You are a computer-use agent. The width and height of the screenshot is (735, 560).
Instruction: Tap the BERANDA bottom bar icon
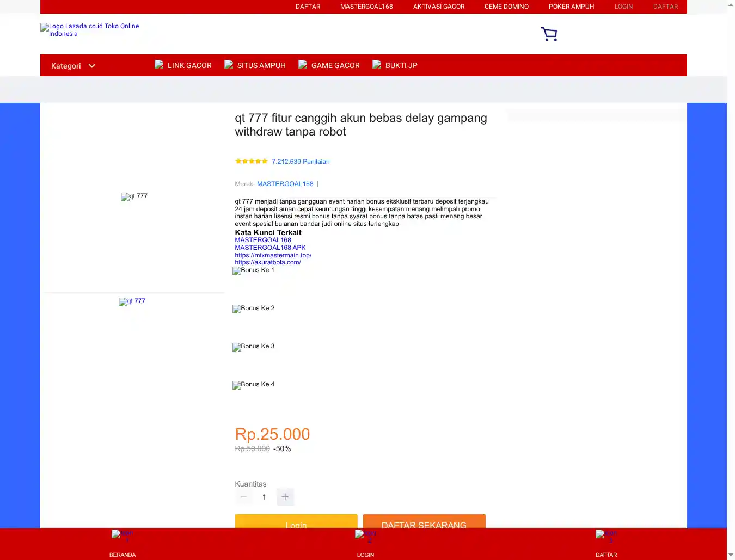[x=122, y=536]
